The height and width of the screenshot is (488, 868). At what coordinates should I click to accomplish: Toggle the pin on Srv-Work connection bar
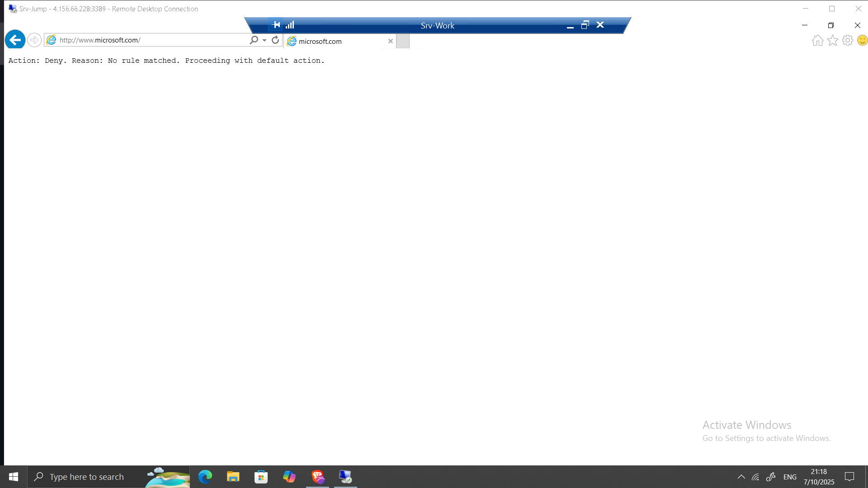[x=276, y=25]
